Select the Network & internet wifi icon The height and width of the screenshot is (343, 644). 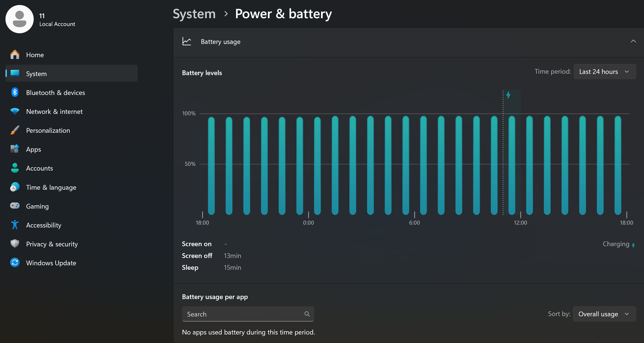(15, 111)
